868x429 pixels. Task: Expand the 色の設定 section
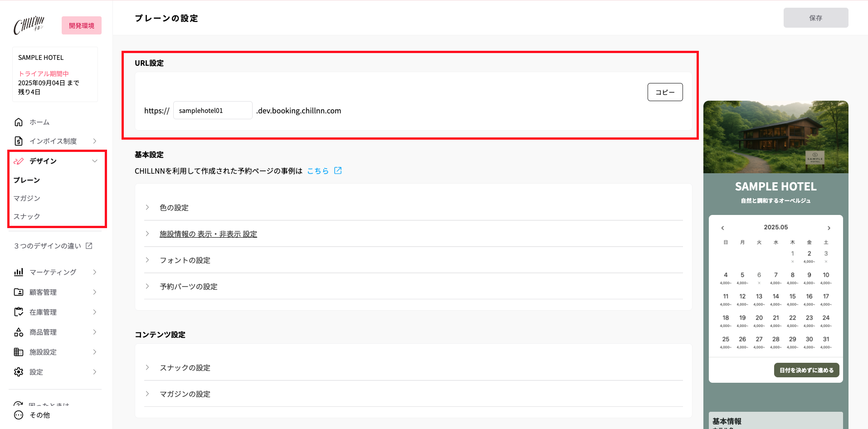click(413, 208)
